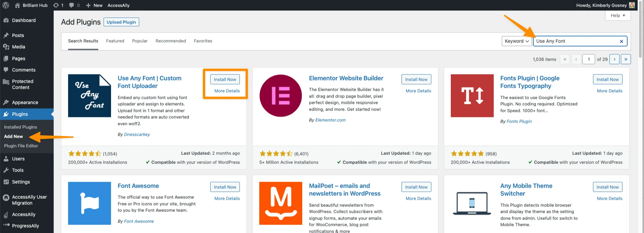Click the Upload Plugin button
The height and width of the screenshot is (233, 644).
(121, 22)
